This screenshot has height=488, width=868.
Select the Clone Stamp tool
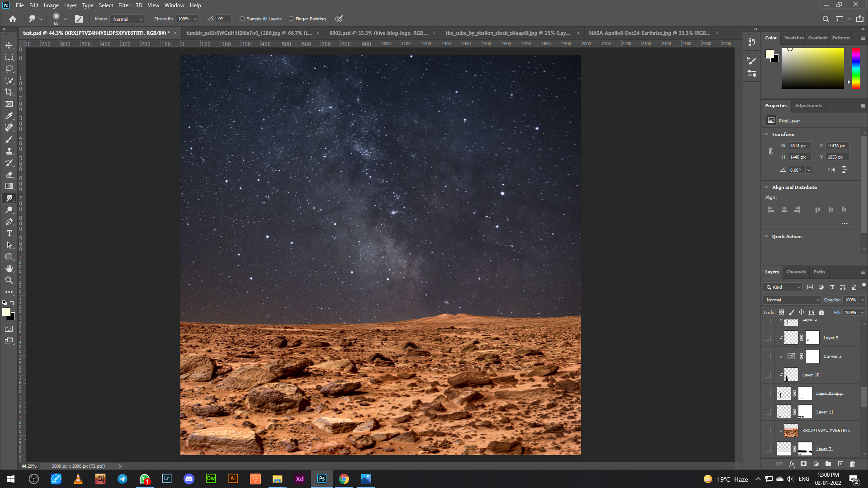tap(9, 151)
